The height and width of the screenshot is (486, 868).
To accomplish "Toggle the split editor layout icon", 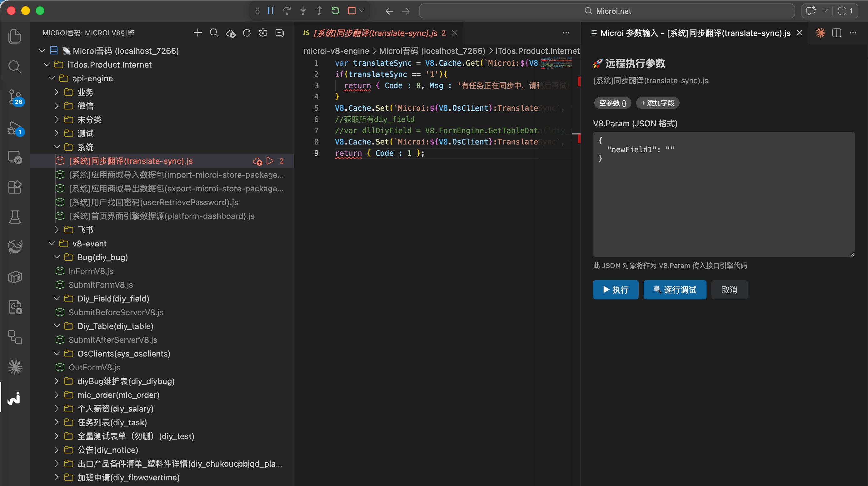I will tap(837, 33).
